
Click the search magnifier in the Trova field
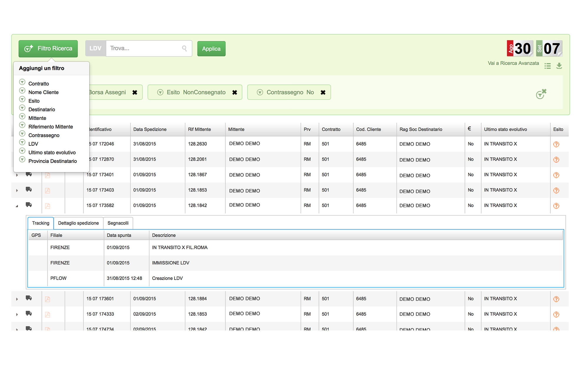click(184, 48)
